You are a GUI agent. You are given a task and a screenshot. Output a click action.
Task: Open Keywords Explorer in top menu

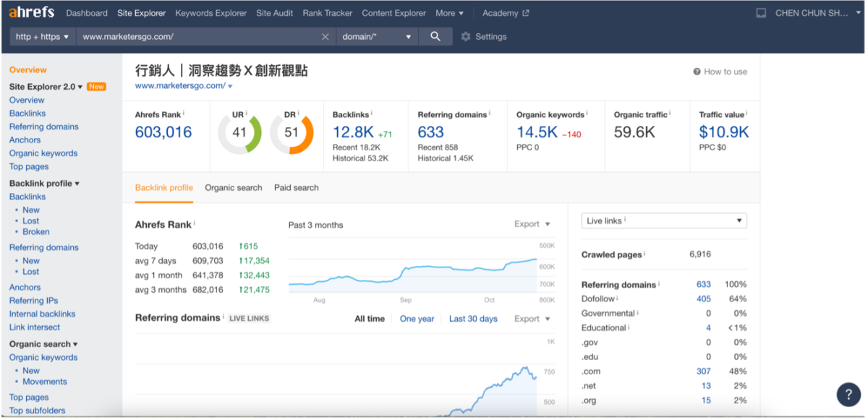211,13
